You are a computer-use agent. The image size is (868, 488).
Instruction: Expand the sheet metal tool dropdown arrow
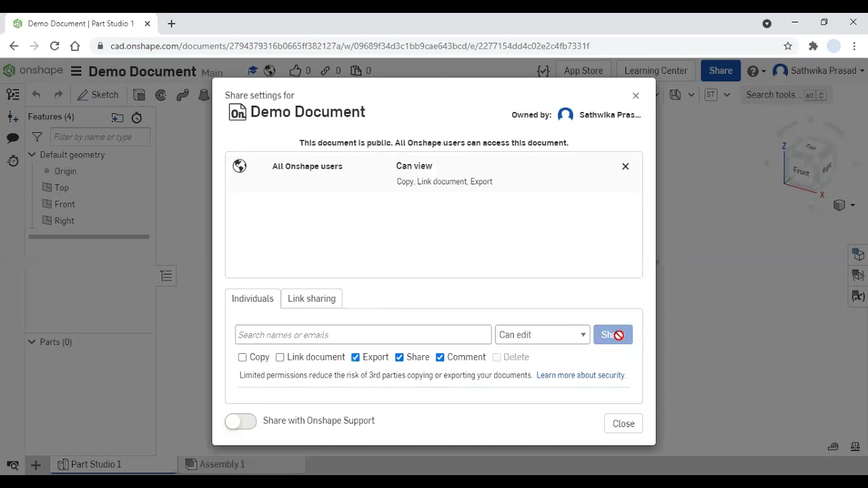point(691,95)
